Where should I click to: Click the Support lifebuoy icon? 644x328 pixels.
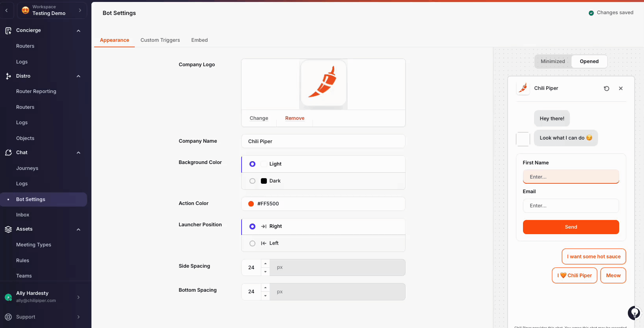click(8, 317)
